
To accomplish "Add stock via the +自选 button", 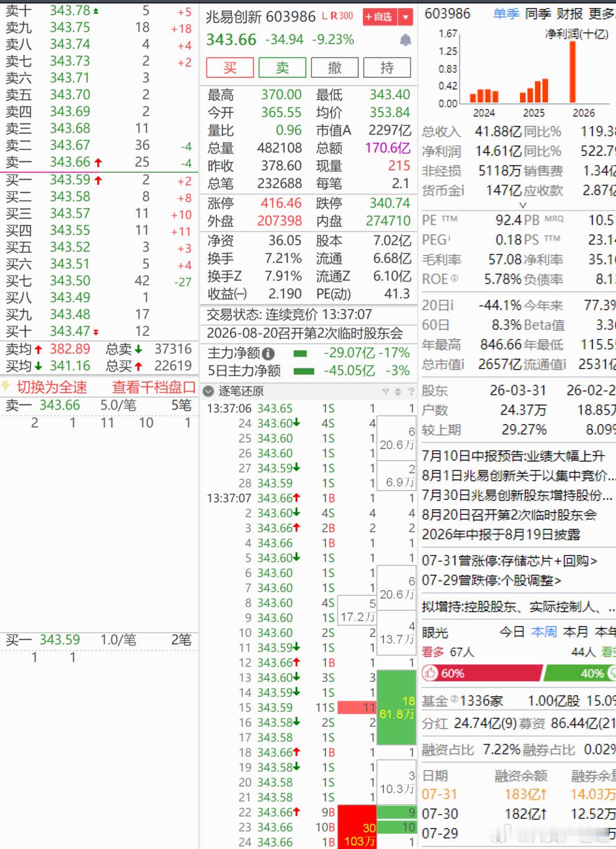I will click(380, 17).
